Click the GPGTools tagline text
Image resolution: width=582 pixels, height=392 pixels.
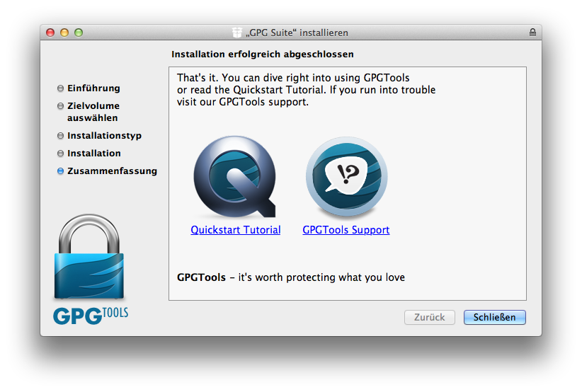(290, 277)
